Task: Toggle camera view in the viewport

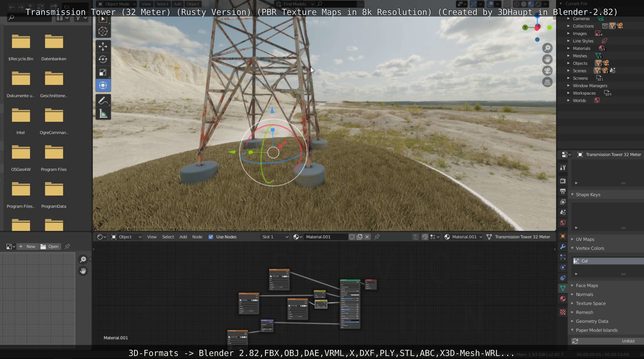Action: coord(547,71)
